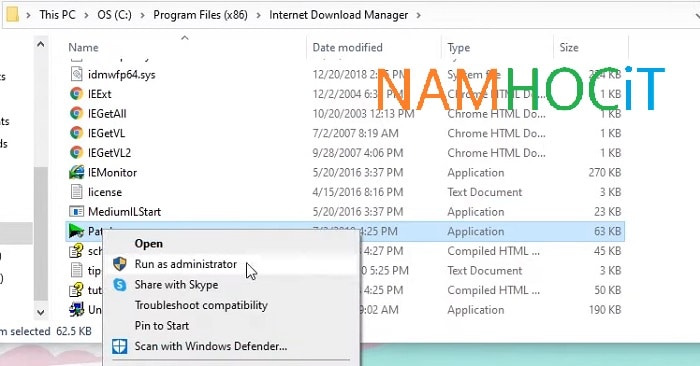The height and width of the screenshot is (366, 700).
Task: Sort by the Type column header
Action: tap(458, 47)
